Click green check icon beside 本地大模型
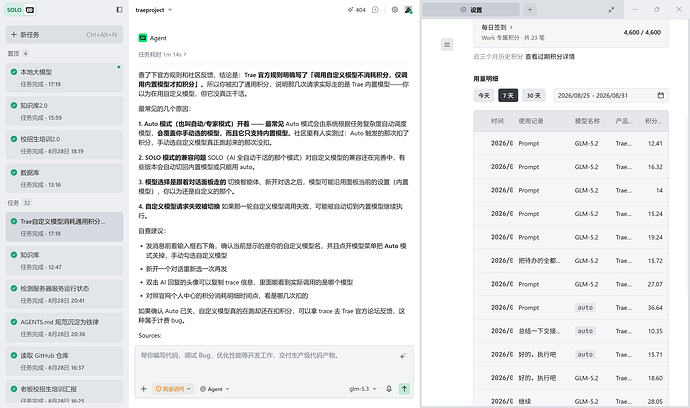The image size is (690, 408). [x=14, y=72]
